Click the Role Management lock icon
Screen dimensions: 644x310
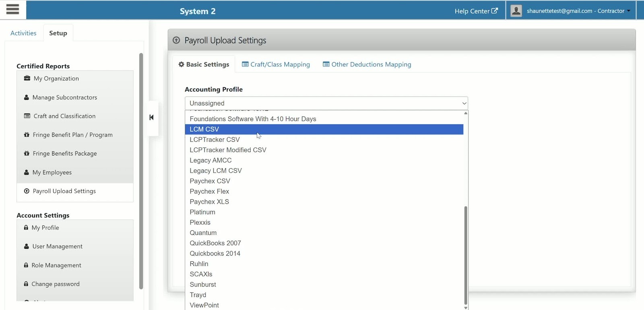click(x=26, y=265)
